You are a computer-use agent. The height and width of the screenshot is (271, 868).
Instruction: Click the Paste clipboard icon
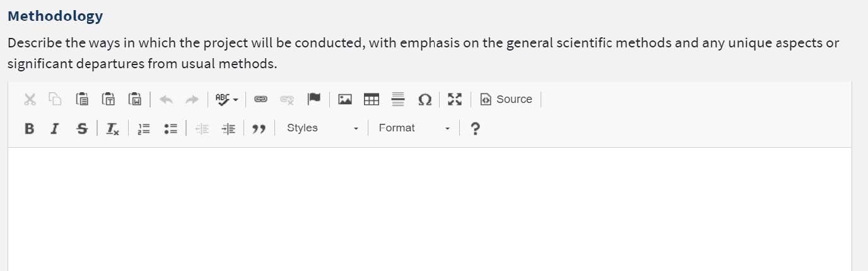click(x=82, y=99)
